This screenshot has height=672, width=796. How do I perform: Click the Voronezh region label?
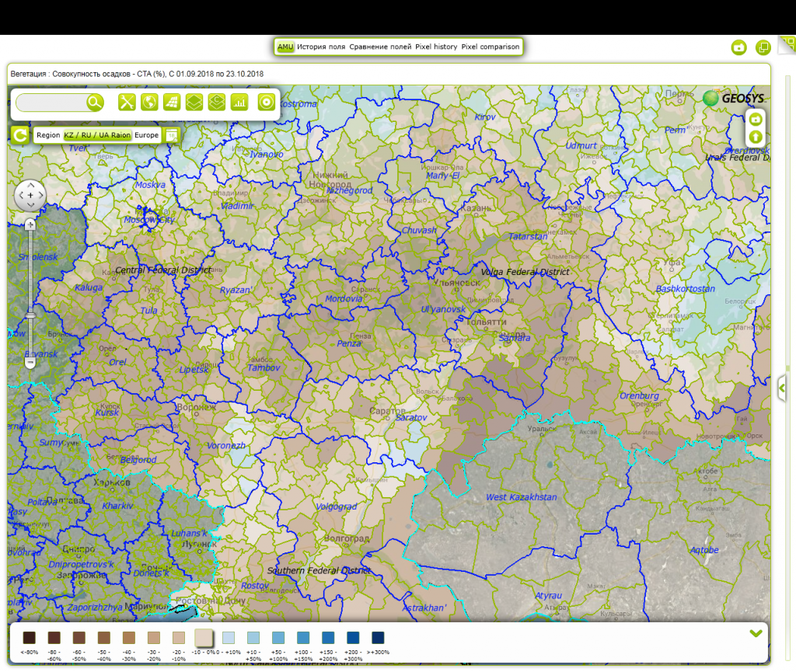click(226, 446)
